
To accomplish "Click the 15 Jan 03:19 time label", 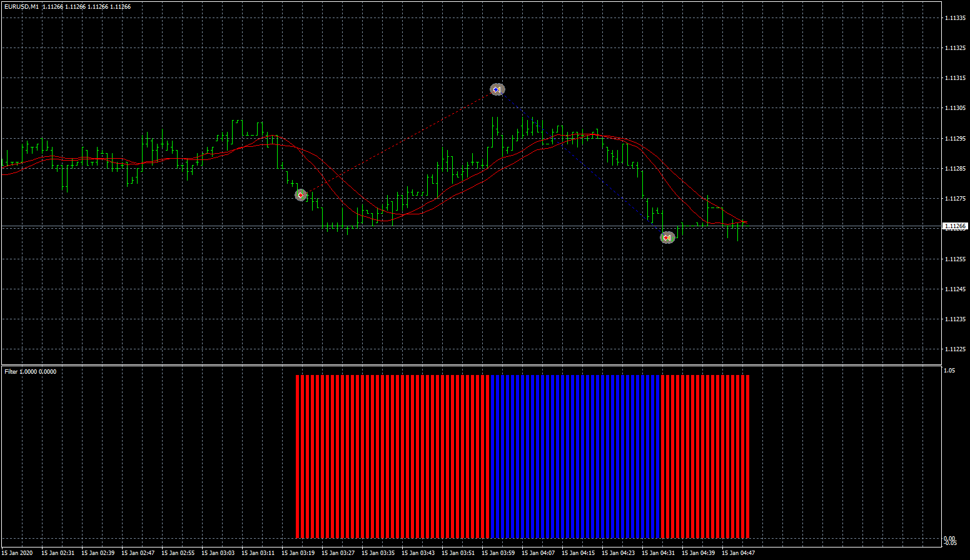I will click(x=298, y=552).
